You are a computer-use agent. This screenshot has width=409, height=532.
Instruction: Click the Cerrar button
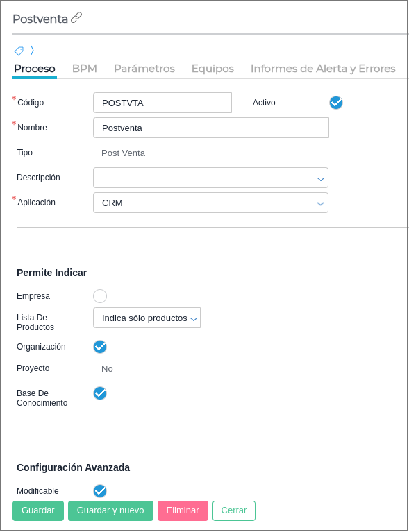coord(234,510)
